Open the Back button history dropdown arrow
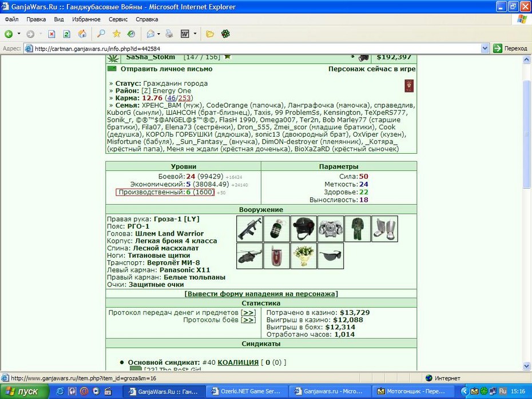The height and width of the screenshot is (399, 532). 19,34
